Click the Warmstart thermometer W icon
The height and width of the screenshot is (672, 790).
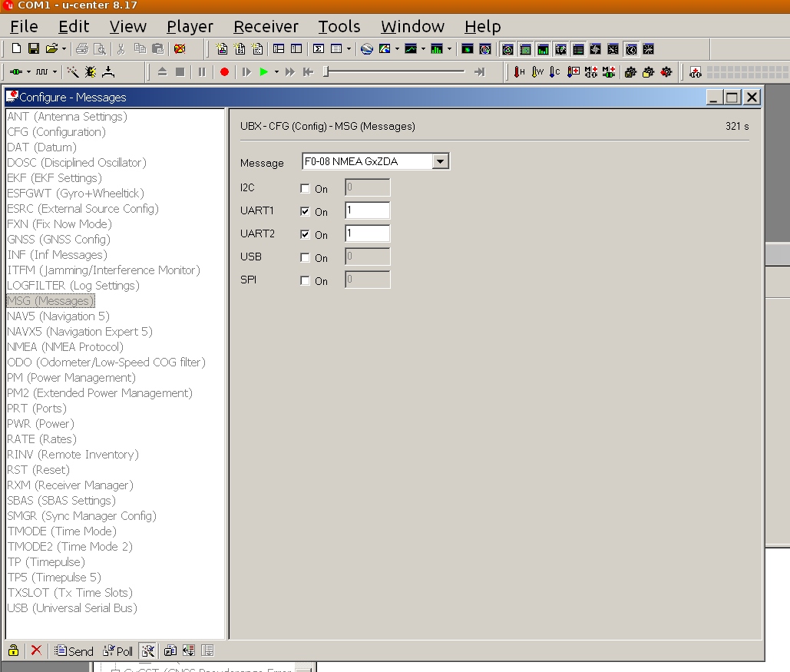point(537,72)
